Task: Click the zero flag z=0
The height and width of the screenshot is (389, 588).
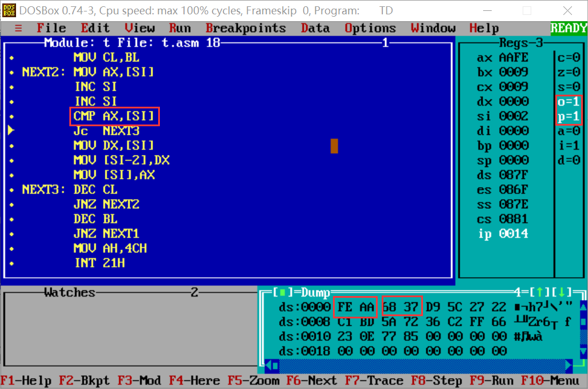Action: pyautogui.click(x=569, y=72)
